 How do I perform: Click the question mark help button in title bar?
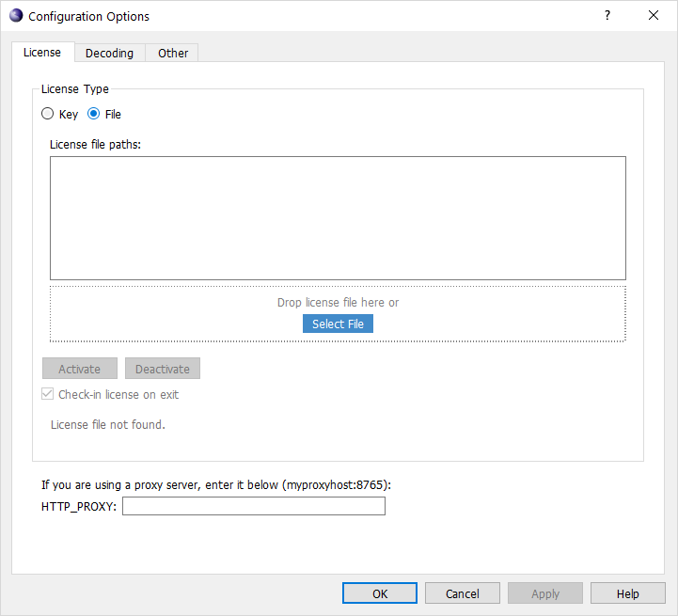click(607, 16)
